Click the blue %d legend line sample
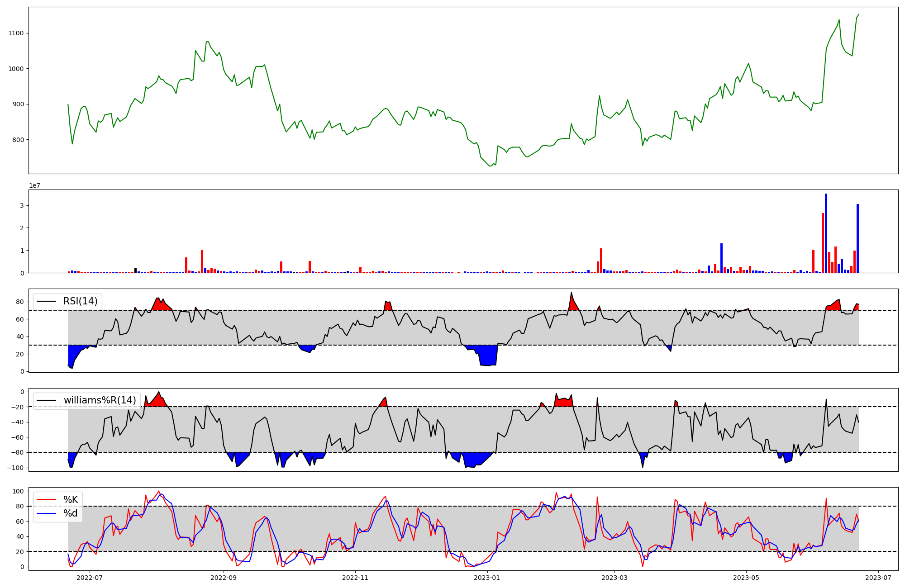Screen dimensions: 905x588 (46, 513)
